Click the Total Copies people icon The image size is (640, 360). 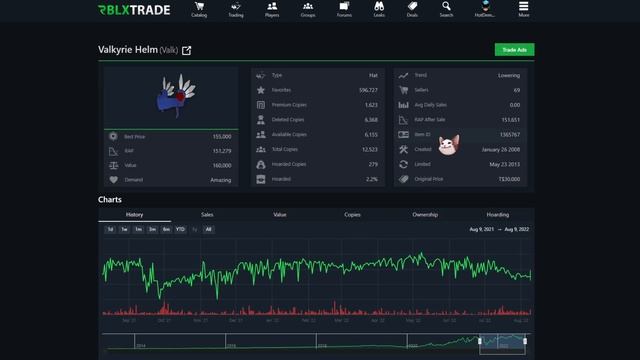tap(261, 149)
